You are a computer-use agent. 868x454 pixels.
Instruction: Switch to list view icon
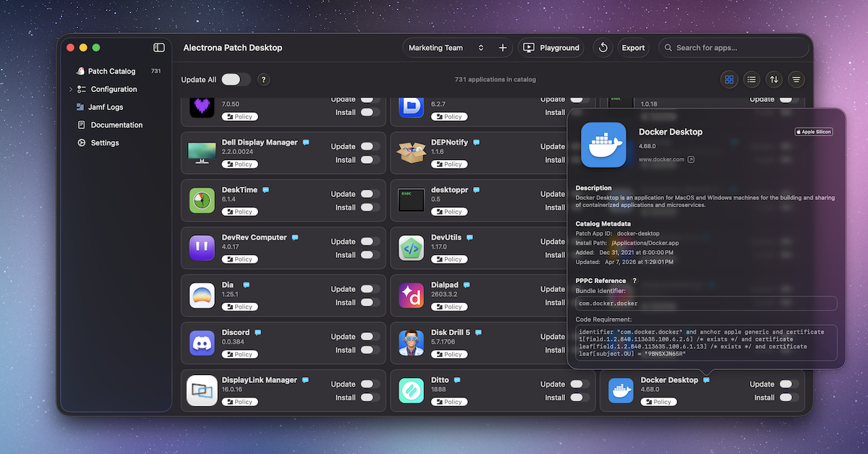[752, 80]
